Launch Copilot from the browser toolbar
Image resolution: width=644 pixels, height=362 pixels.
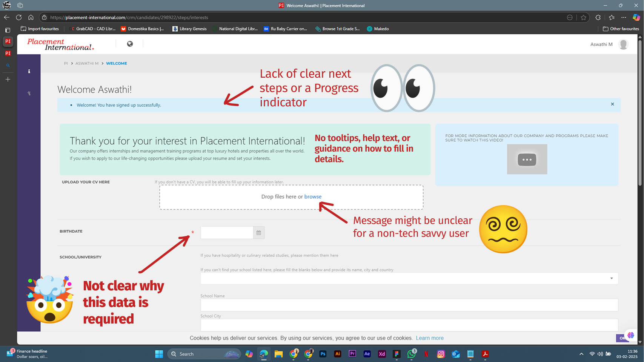pos(636,17)
